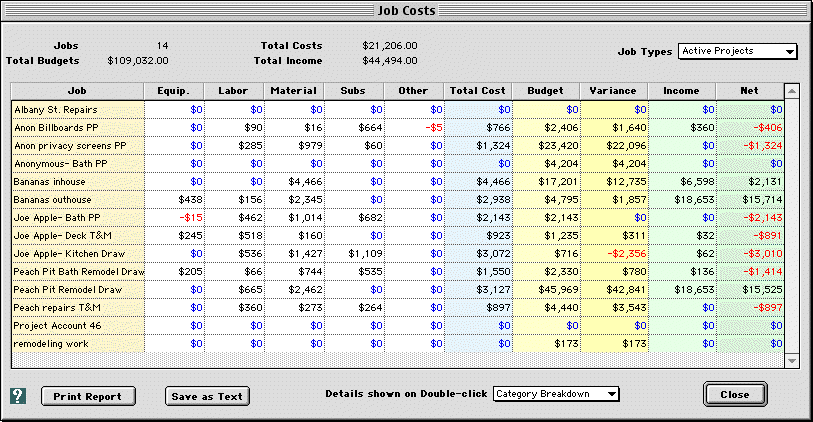This screenshot has height=422, width=813.
Task: Select the Joe Apple- Kitchen Draw row
Action: pyautogui.click(x=78, y=253)
